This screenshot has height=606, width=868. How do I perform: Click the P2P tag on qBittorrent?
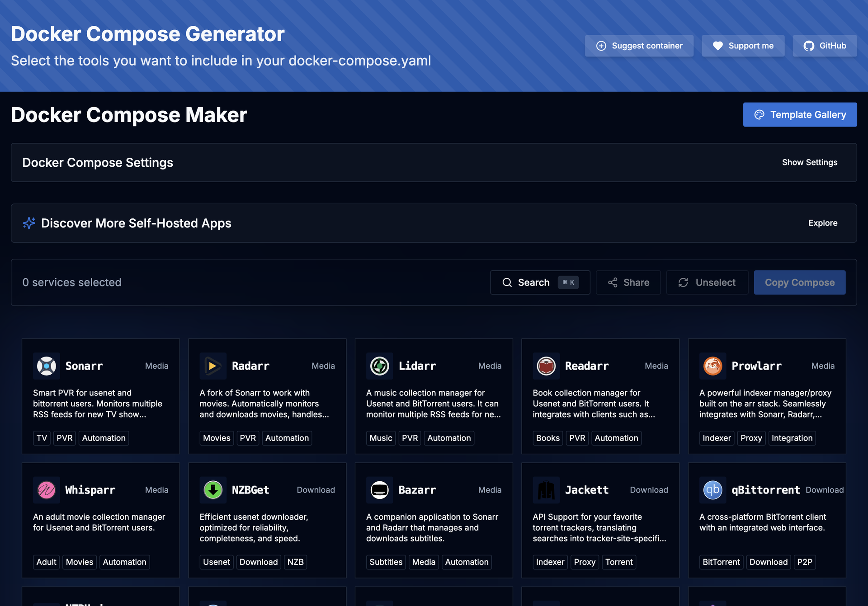tap(805, 562)
